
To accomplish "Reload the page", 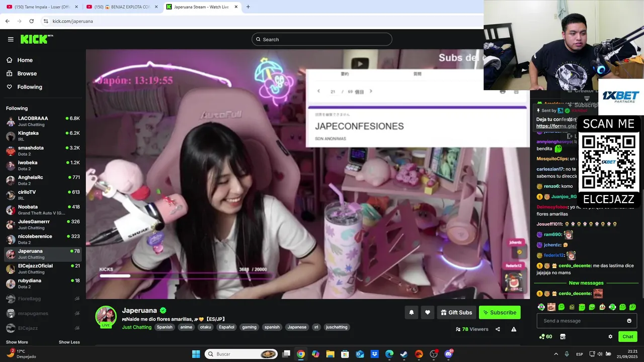I will pyautogui.click(x=31, y=21).
